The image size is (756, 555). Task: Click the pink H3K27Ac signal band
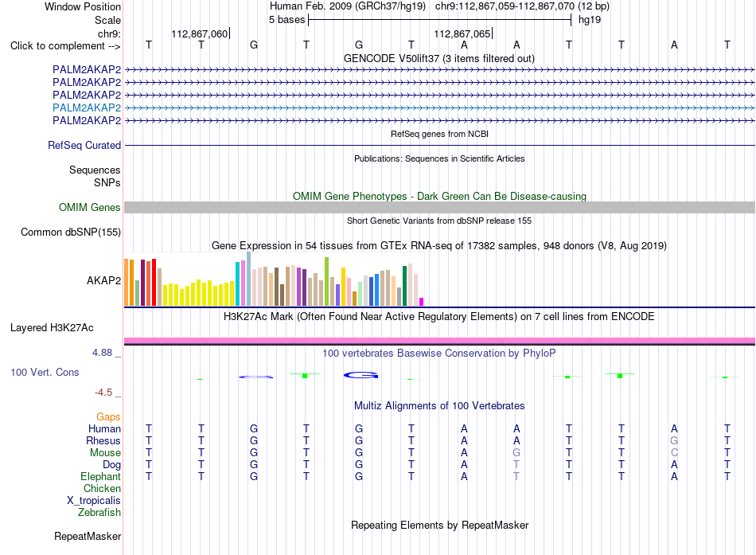point(439,341)
